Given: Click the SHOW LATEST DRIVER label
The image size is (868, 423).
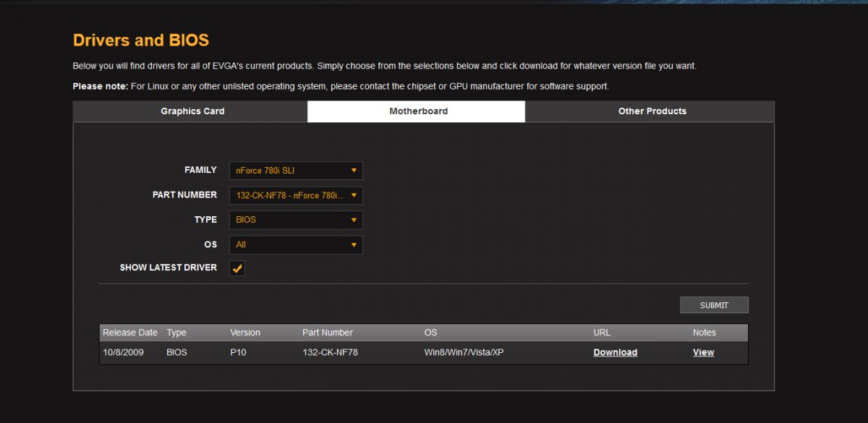Looking at the screenshot, I should (x=169, y=268).
